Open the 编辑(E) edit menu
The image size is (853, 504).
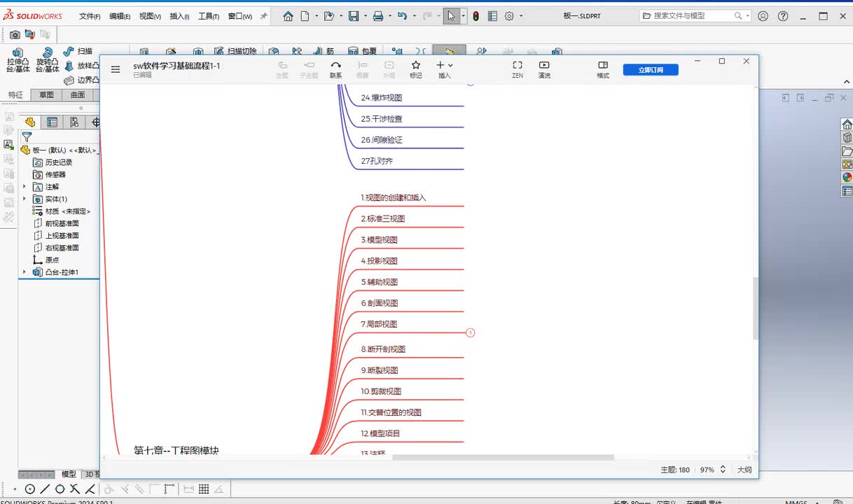120,16
